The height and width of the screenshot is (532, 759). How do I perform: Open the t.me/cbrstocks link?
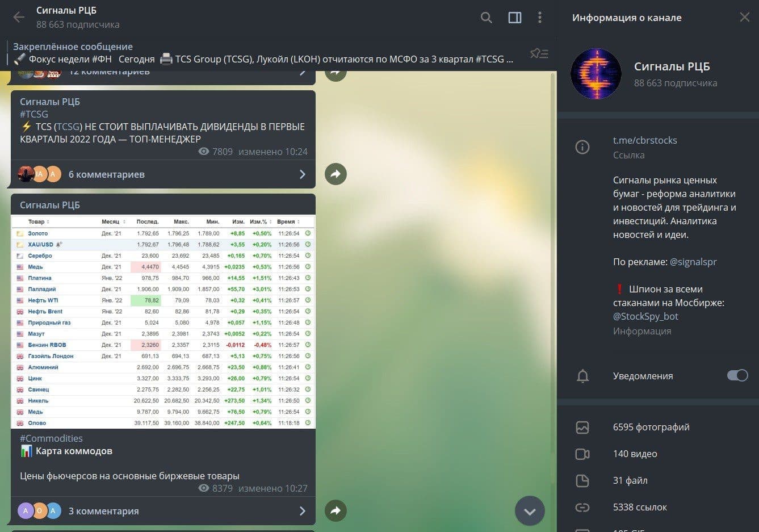[645, 140]
